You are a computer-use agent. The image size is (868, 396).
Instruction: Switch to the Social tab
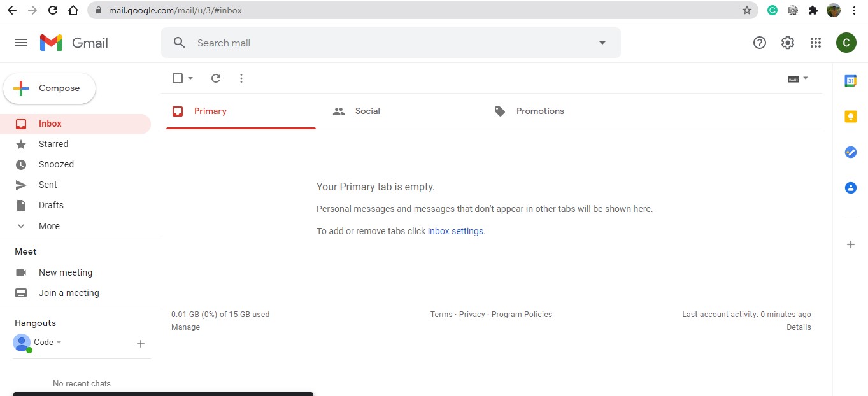[367, 111]
